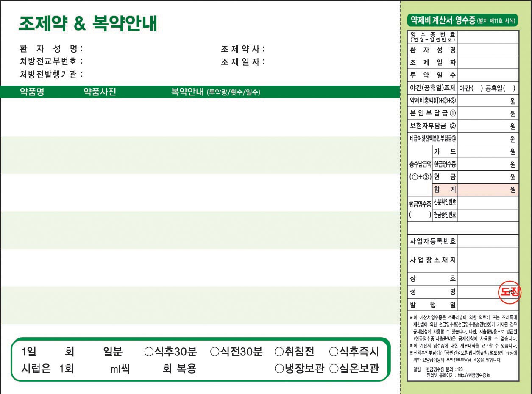Click the 본인부담금 ① amount cell
Viewport: 532px width, 394px height.
point(488,114)
